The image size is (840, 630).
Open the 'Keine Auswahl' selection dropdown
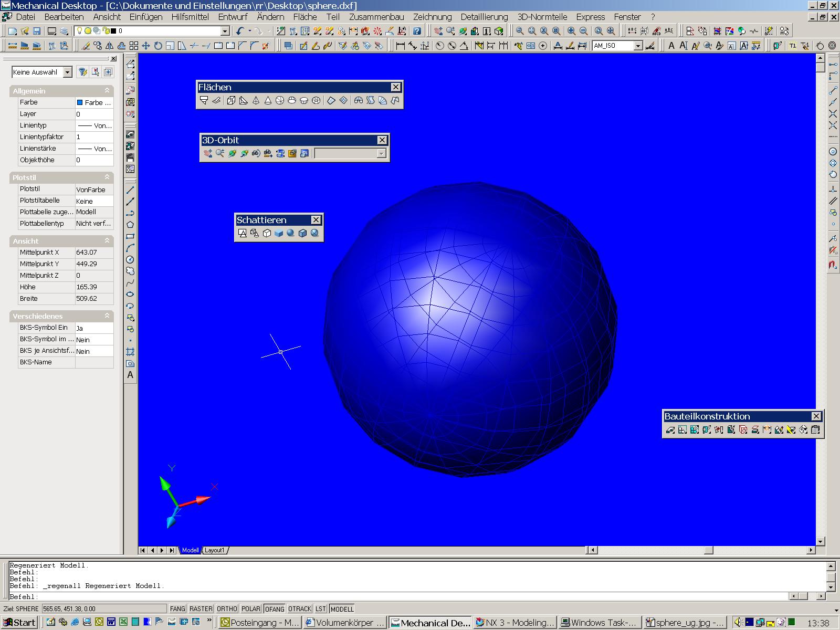click(67, 72)
